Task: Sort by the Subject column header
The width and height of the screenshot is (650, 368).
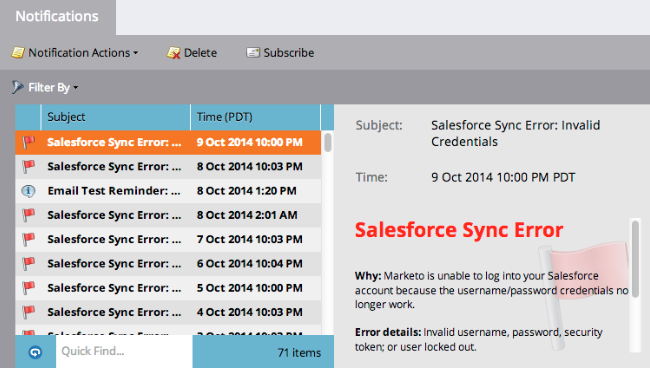Action: tap(116, 117)
